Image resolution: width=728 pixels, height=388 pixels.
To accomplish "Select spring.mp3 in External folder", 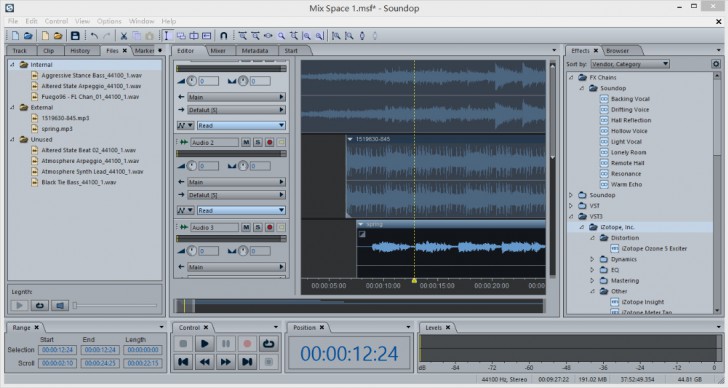I will pyautogui.click(x=57, y=129).
